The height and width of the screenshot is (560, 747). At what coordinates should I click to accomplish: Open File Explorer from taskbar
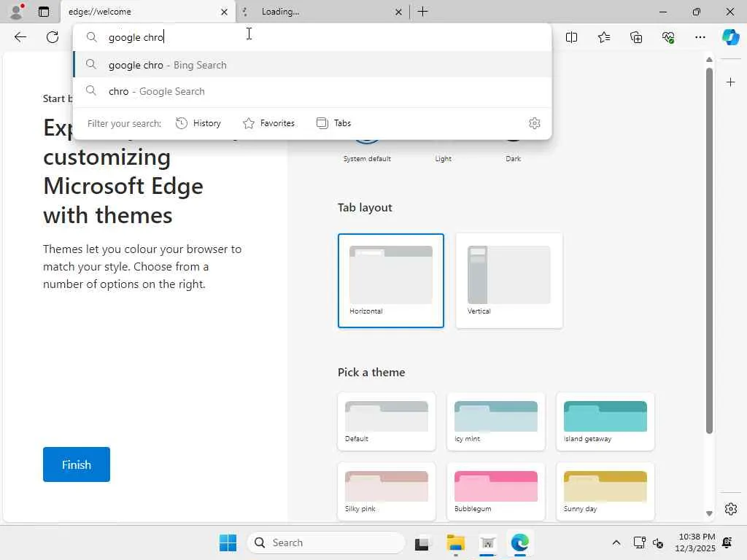[x=455, y=542]
